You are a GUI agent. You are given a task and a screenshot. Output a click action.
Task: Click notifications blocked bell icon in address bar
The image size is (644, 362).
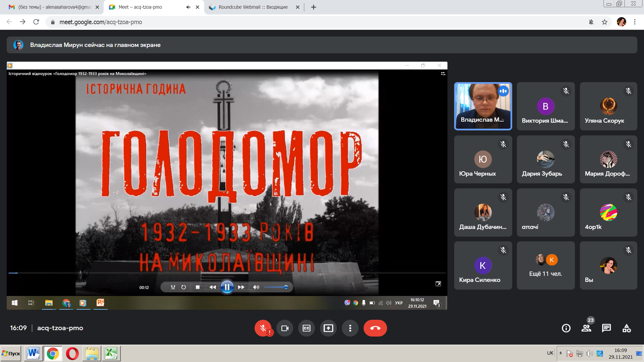tap(591, 22)
